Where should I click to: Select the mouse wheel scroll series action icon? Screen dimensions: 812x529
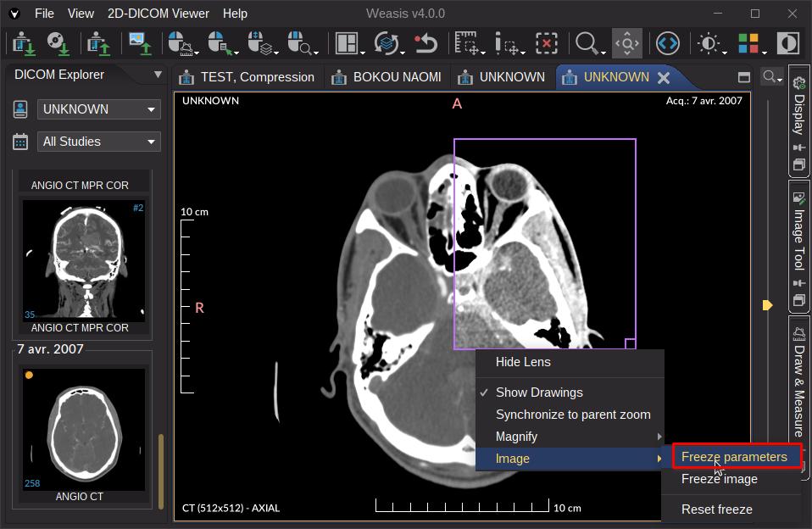point(260,43)
